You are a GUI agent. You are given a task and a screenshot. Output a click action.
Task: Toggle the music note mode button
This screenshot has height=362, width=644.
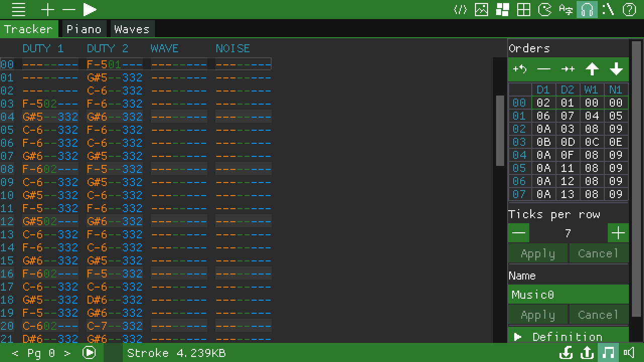point(608,353)
